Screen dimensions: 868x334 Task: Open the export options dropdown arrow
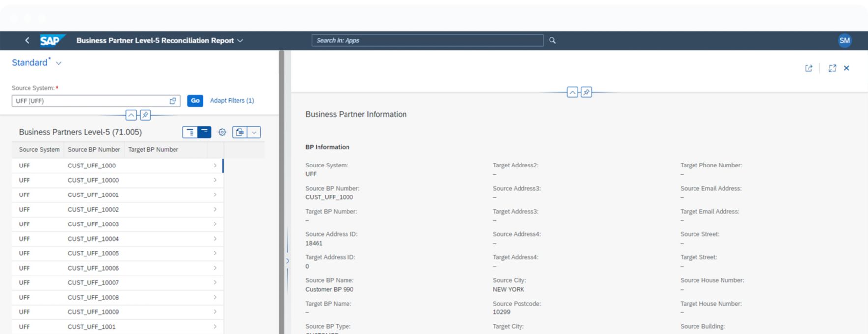(254, 132)
